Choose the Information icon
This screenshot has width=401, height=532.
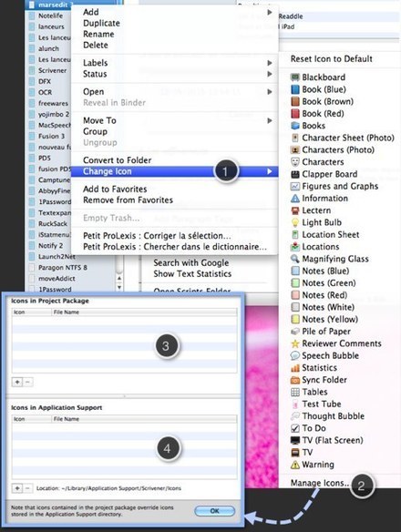tap(319, 199)
